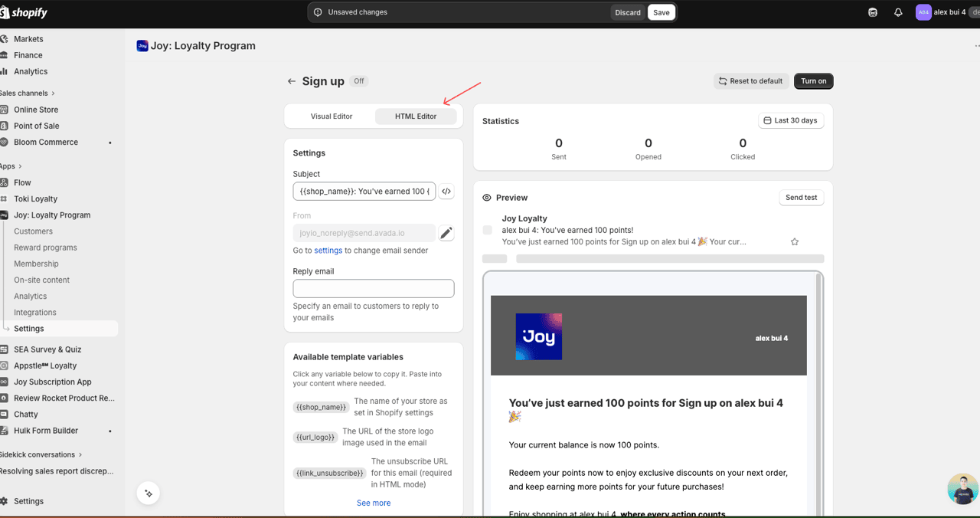Viewport: 980px width, 518px height.
Task: Click the bottom Settings gear icon
Action: (x=4, y=501)
